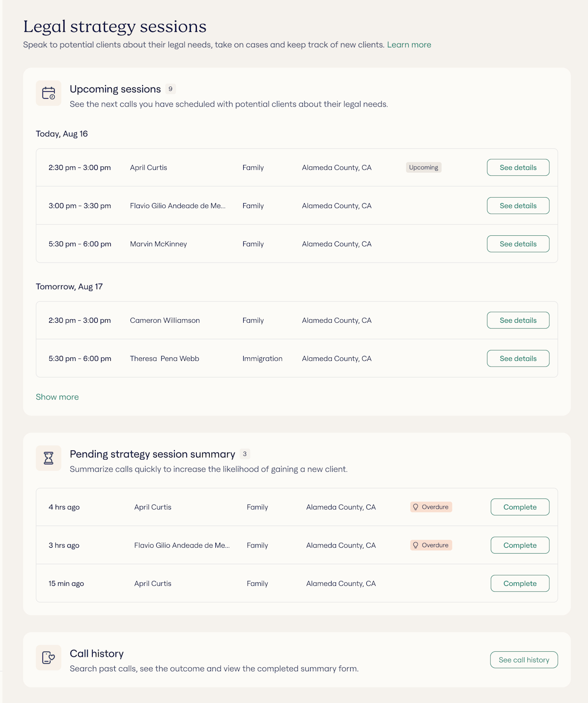Open the See call history button
This screenshot has width=588, height=703.
pos(524,660)
